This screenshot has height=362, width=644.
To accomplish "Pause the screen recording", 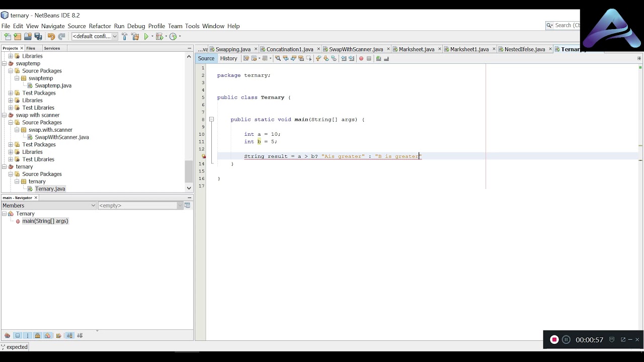I will coord(566,339).
